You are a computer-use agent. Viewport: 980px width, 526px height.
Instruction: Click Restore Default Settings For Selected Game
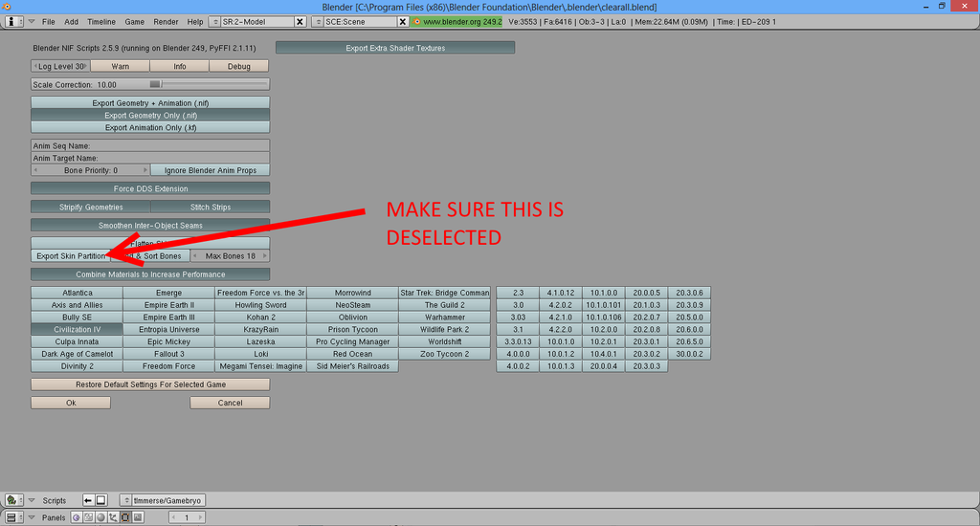150,384
